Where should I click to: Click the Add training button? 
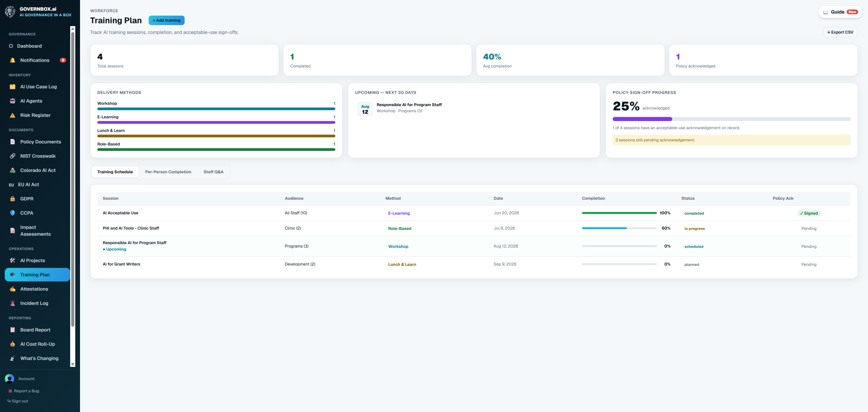click(166, 20)
